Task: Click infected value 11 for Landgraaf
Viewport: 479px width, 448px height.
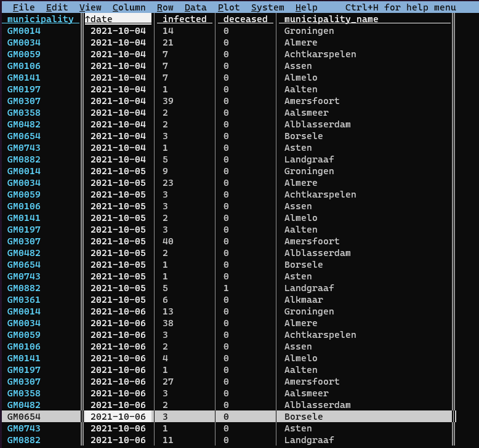Action: [168, 440]
